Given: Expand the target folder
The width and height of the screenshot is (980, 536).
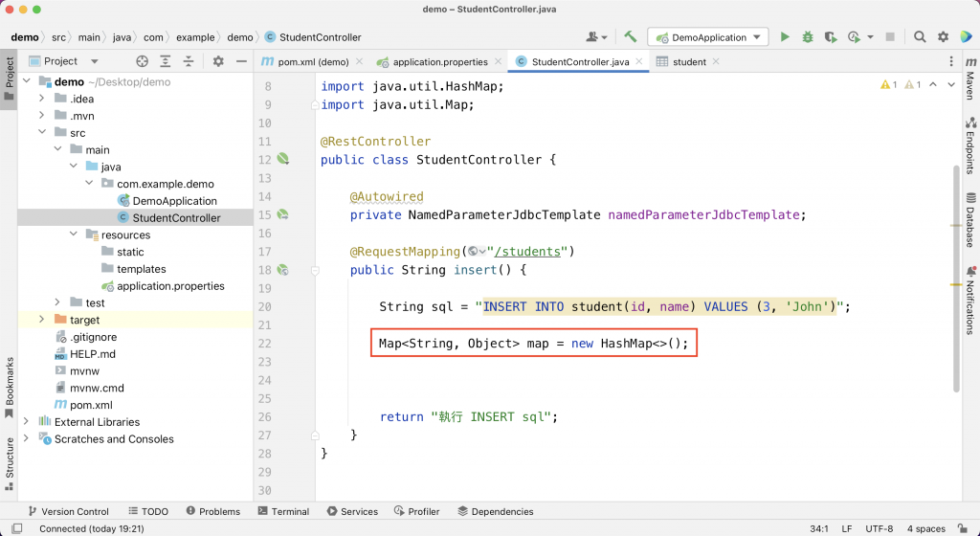Looking at the screenshot, I should 42,320.
